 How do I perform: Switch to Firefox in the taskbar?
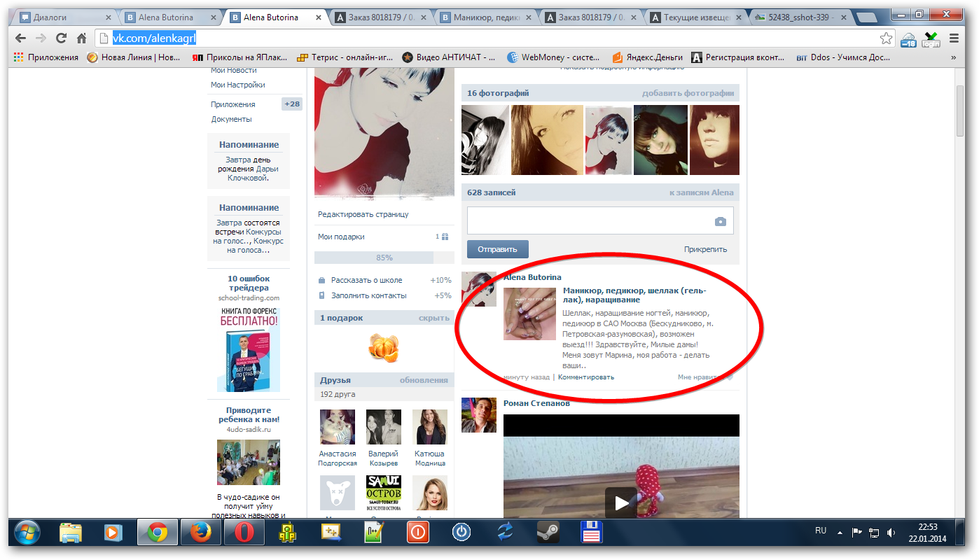pos(200,533)
